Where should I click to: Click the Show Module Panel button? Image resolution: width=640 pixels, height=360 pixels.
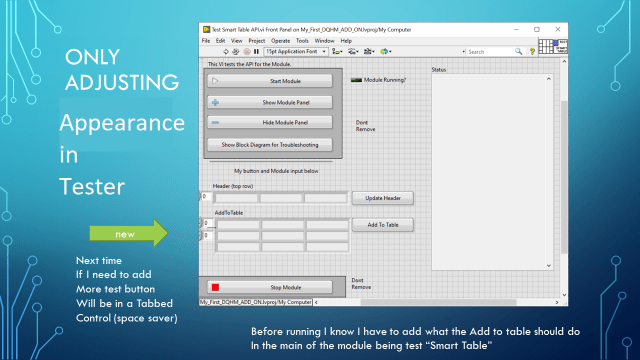coord(270,102)
